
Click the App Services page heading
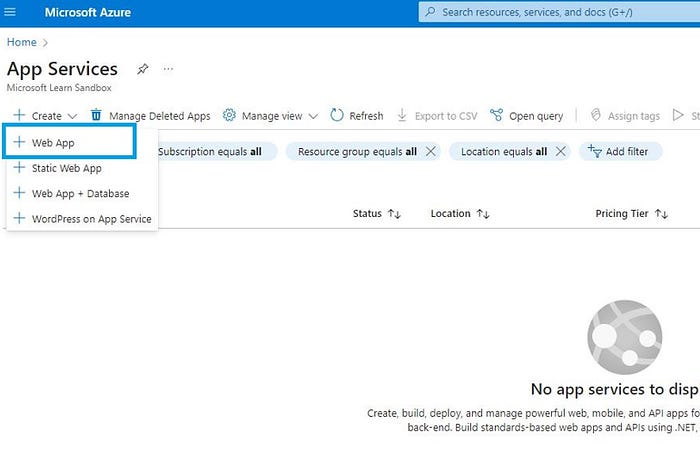[x=62, y=69]
